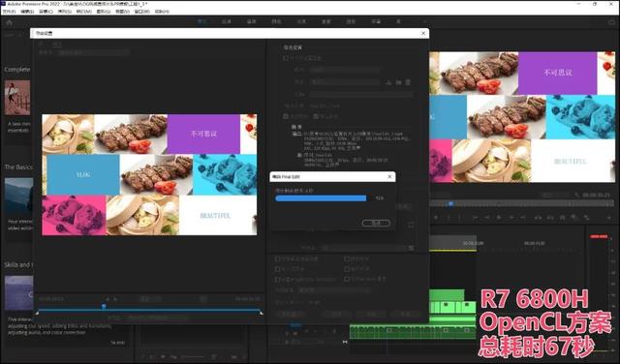The width and height of the screenshot is (620, 364).
Task: Click the Home icon in workspace bar
Action: [10, 22]
